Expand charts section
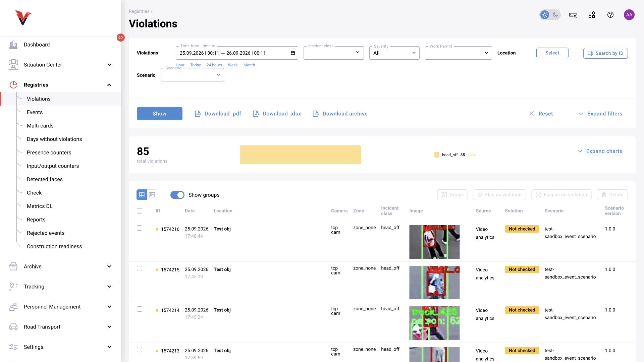644x362 pixels. pos(600,151)
